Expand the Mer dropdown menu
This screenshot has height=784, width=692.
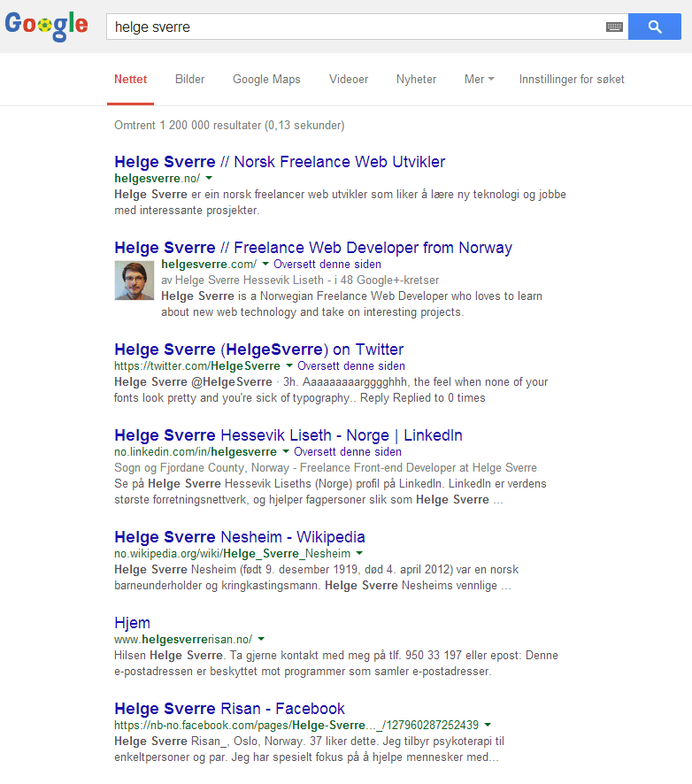tap(479, 80)
